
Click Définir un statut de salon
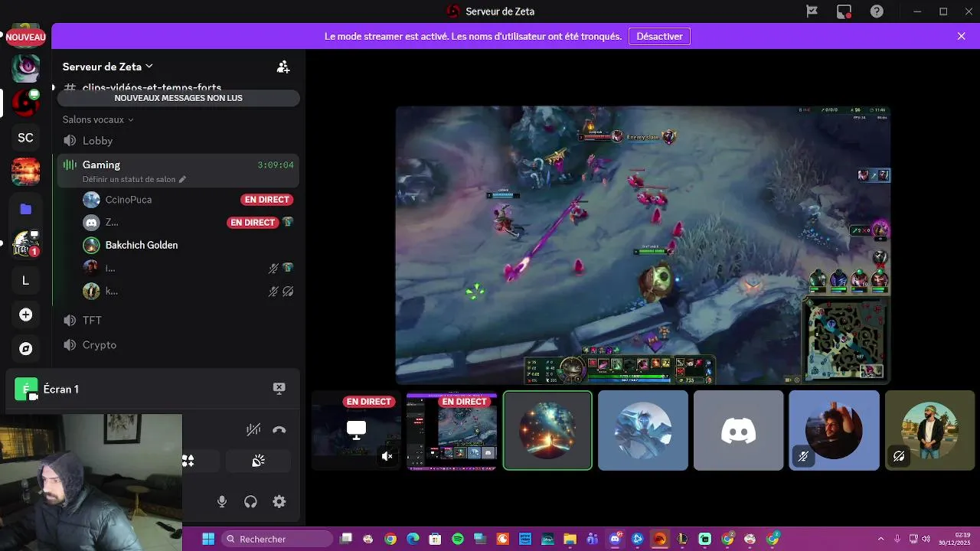point(129,179)
